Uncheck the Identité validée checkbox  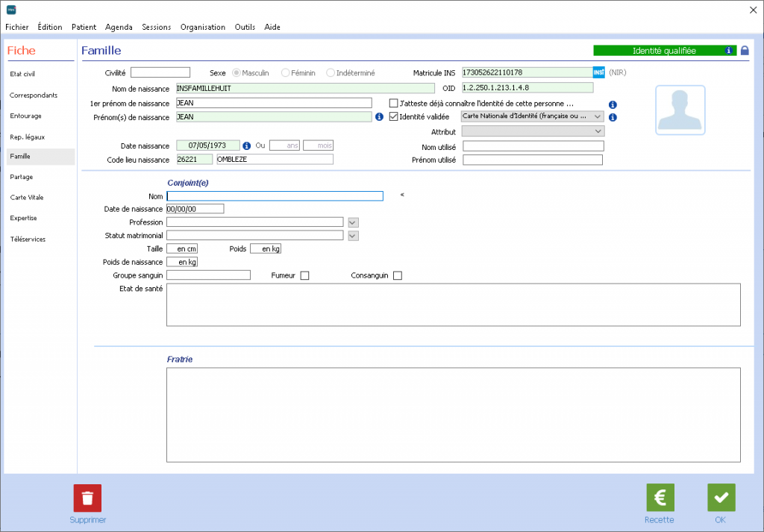[394, 117]
